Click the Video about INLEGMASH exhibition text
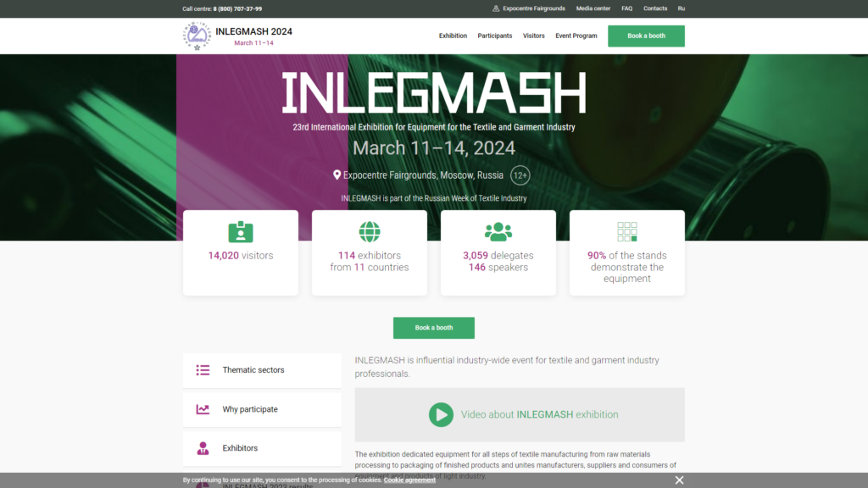 540,414
